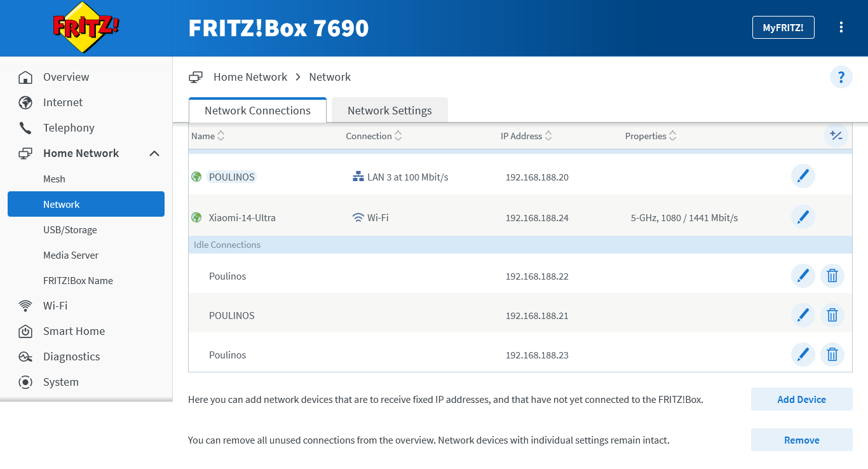Click the idle Poulinos entry at 192.168.188.22
Screen dimensions: 868x469
pyautogui.click(x=227, y=276)
